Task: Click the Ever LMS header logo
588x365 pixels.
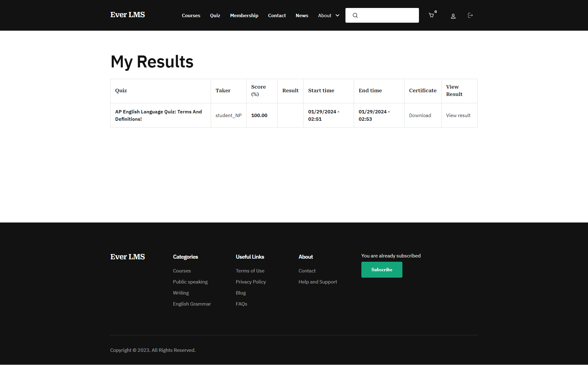Action: click(x=127, y=15)
